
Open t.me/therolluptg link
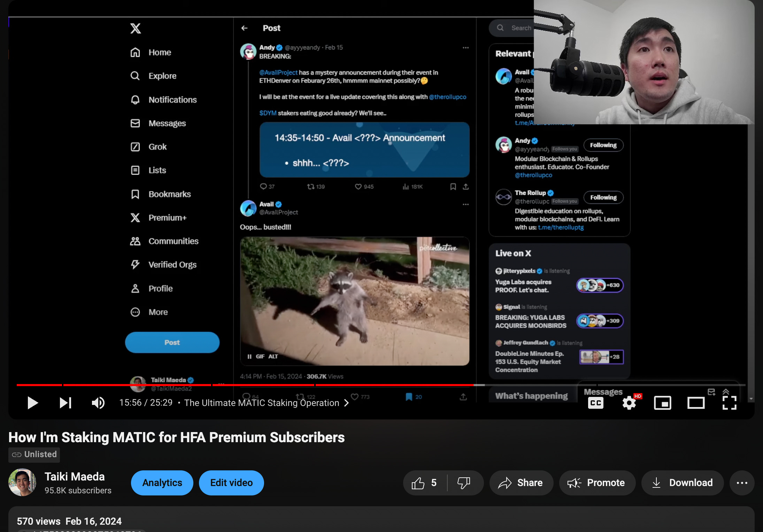pos(561,228)
